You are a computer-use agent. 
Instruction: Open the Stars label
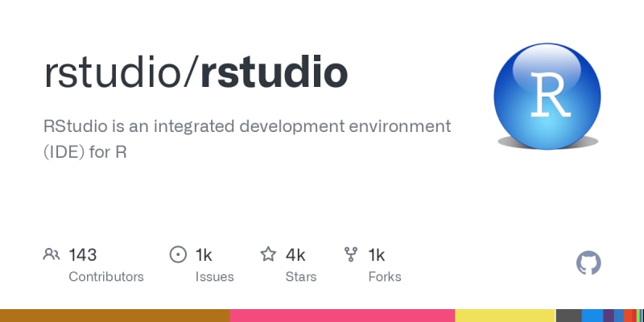click(x=301, y=277)
